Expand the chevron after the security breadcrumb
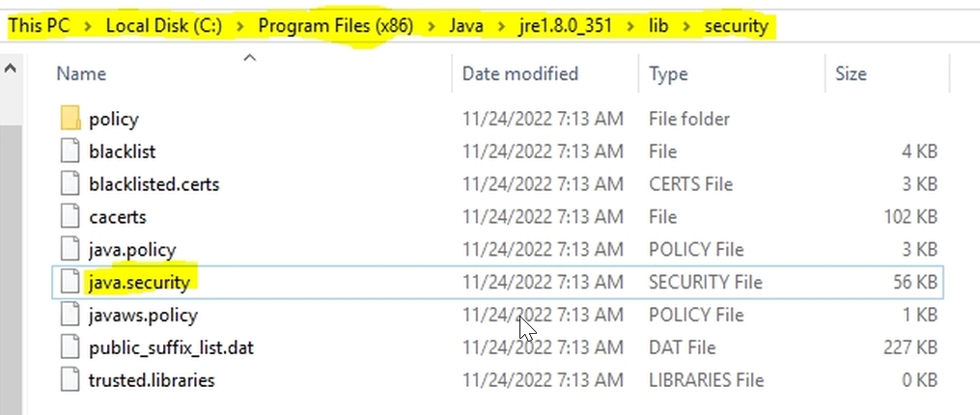Image resolution: width=980 pixels, height=415 pixels. click(x=786, y=26)
